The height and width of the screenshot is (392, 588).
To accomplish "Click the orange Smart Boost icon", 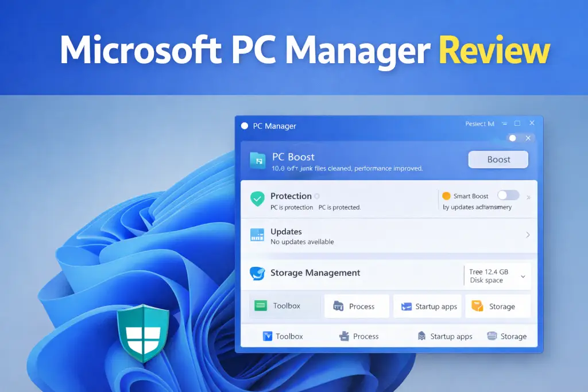I will pos(446,196).
